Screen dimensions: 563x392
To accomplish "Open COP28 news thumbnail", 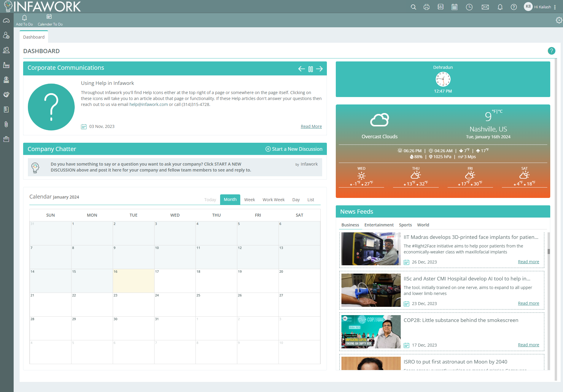I will tap(371, 332).
